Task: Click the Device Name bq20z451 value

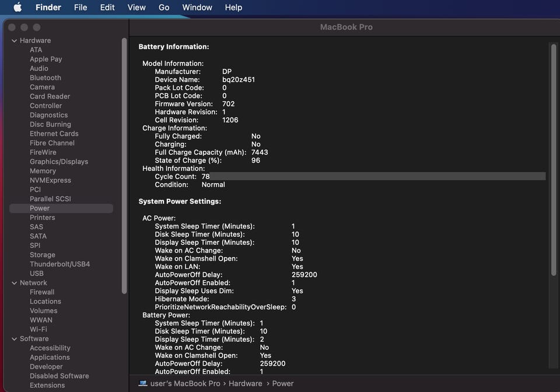Action: coord(239,79)
